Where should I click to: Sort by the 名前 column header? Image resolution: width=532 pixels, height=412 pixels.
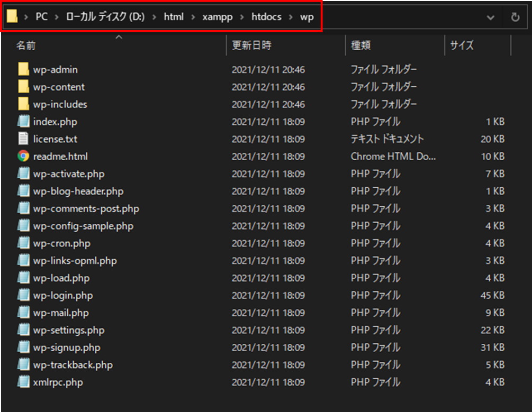26,46
